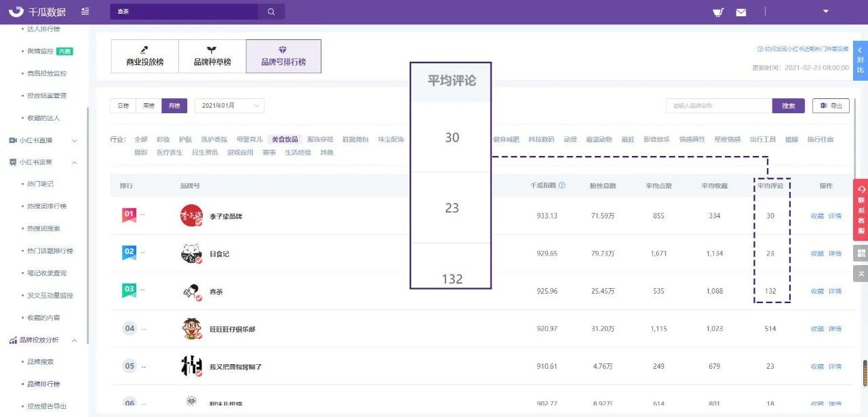868x417 pixels.
Task: Switch to the 品牌种草榜 tab
Action: 212,56
